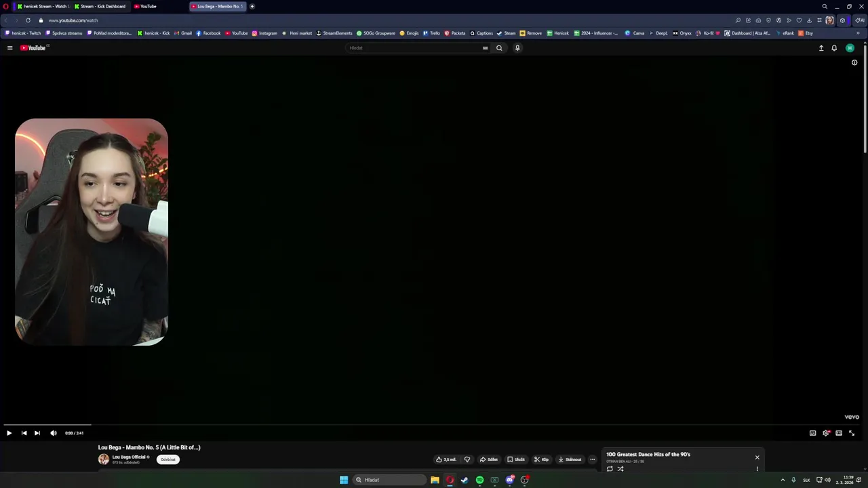Create a clip with Klip button

(541, 460)
